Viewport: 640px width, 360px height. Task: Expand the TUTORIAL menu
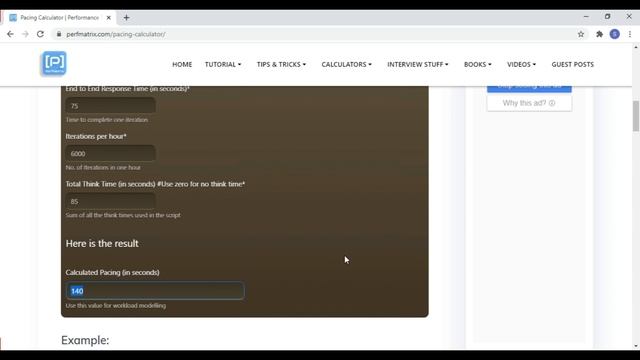point(223,64)
